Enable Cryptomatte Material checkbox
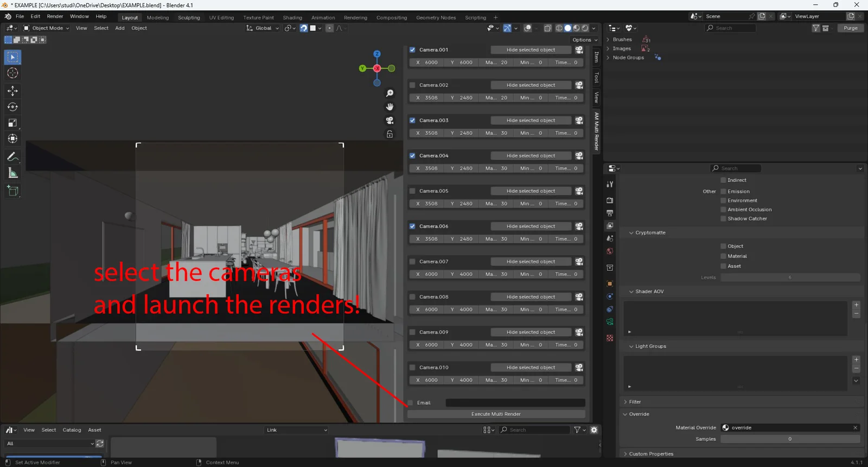This screenshot has width=868, height=467. point(723,256)
